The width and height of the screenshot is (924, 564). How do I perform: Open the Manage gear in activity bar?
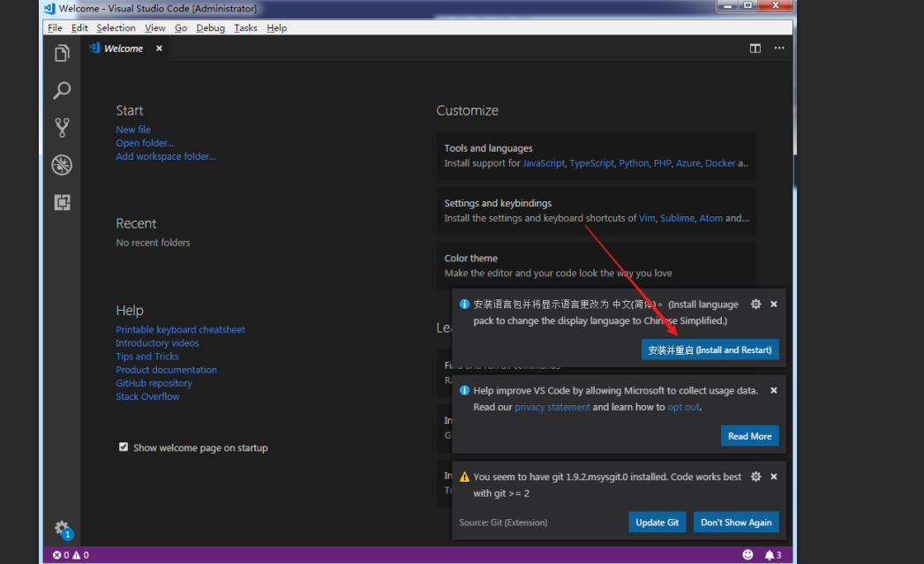(x=62, y=528)
